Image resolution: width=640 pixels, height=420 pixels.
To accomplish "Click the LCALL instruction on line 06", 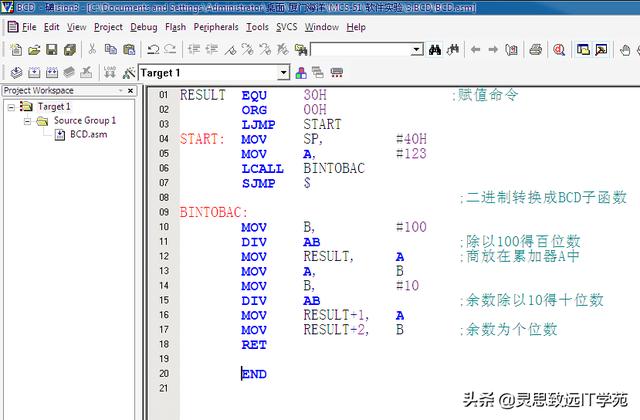I will point(262,169).
